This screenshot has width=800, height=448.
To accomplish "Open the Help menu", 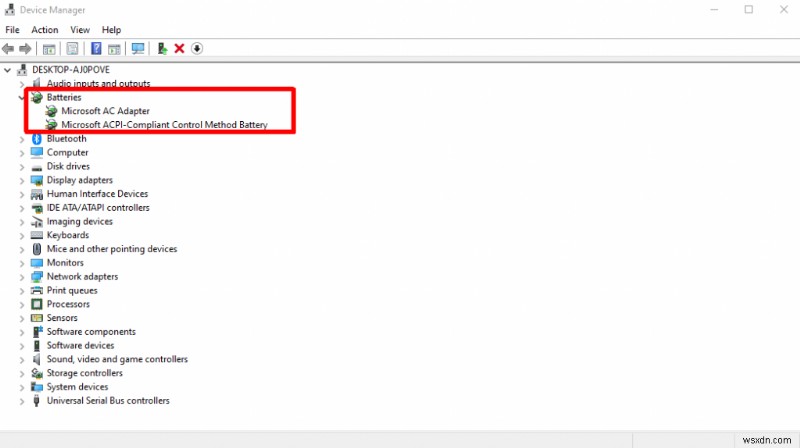I will point(111,30).
